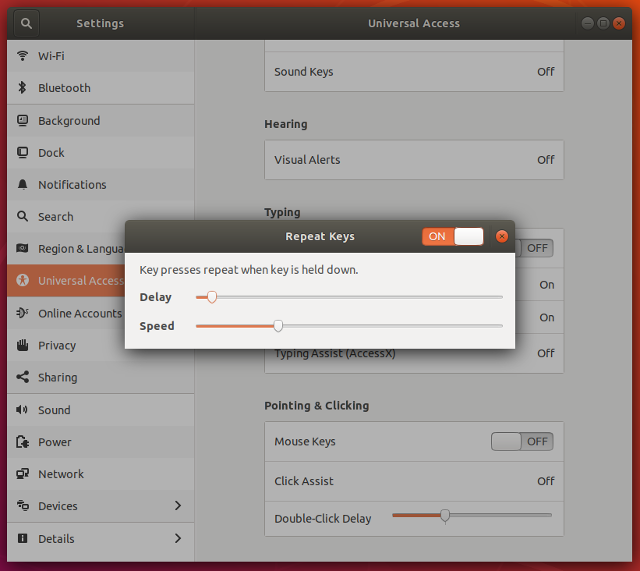Open the Click Assist setting

(x=413, y=481)
